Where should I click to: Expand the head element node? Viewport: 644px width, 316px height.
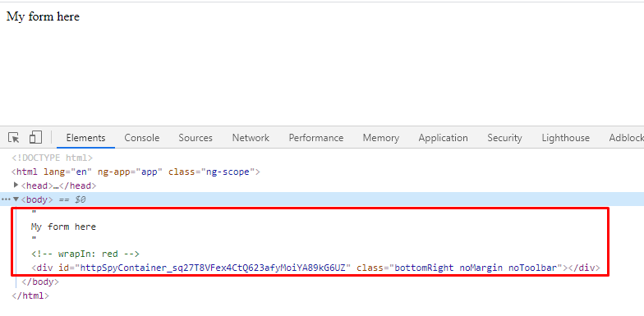point(16,185)
